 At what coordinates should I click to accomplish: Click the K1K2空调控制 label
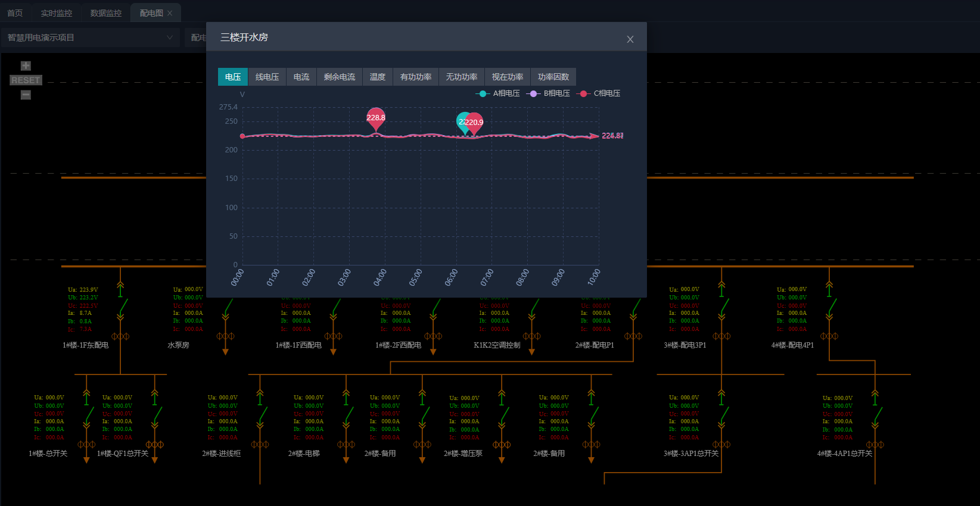(497, 345)
